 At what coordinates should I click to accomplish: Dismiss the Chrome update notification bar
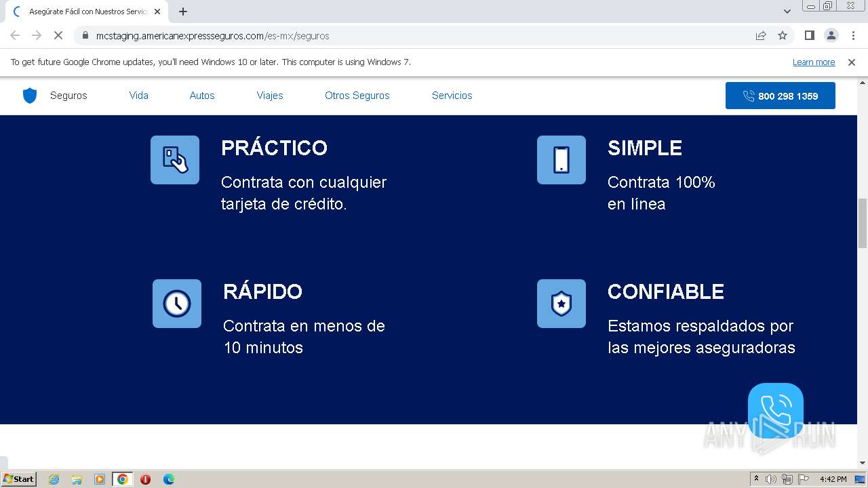click(852, 62)
